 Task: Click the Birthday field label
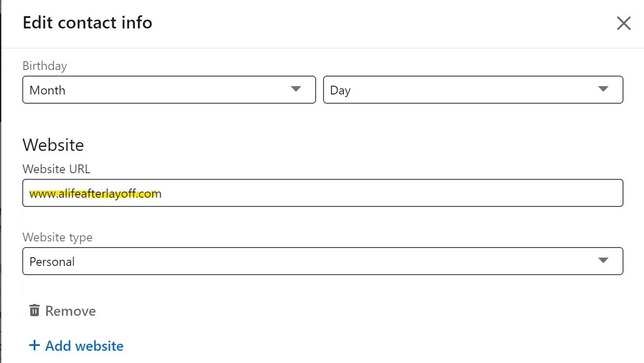(45, 66)
